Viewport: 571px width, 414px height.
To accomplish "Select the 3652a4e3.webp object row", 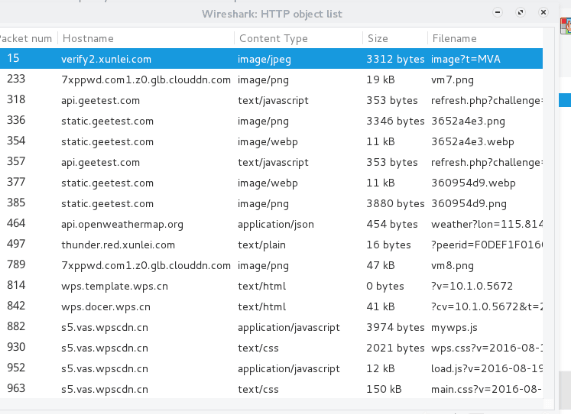I will (x=271, y=141).
